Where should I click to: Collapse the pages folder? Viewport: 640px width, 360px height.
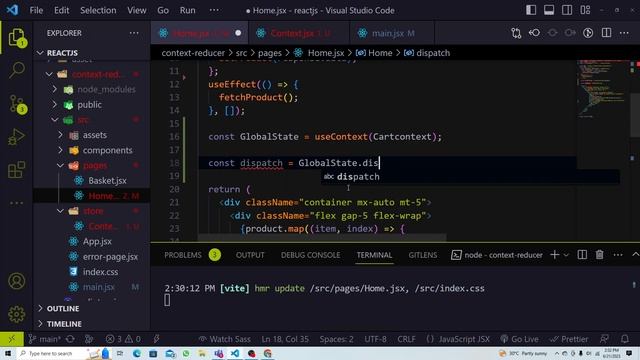(x=92, y=165)
